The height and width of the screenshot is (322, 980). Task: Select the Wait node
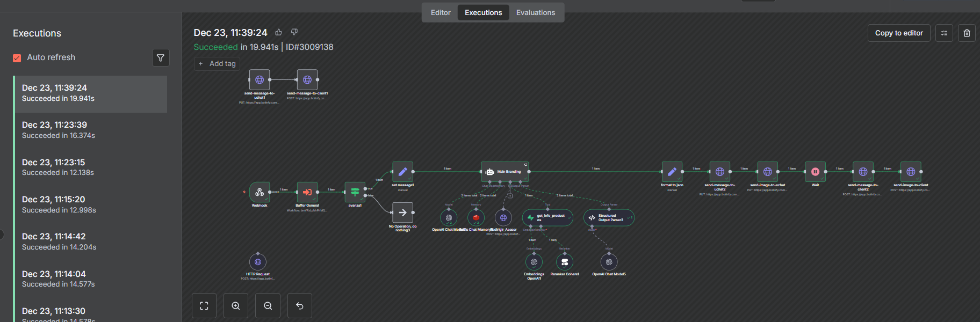point(815,172)
